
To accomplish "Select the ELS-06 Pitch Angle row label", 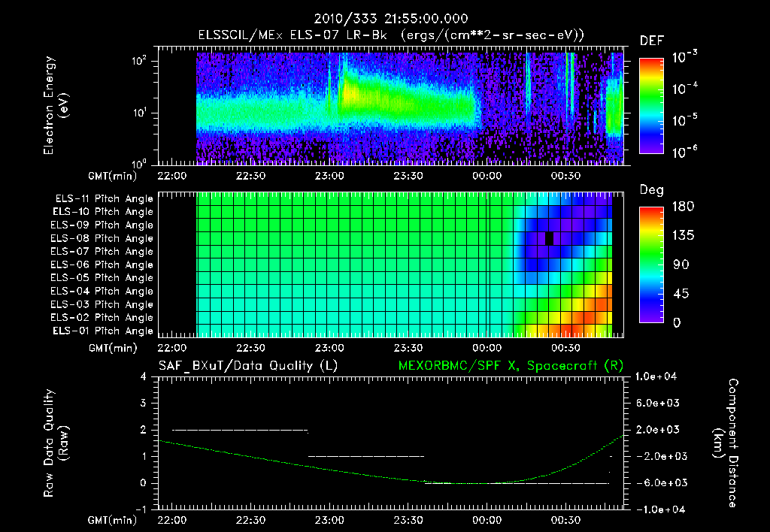I will (x=102, y=265).
